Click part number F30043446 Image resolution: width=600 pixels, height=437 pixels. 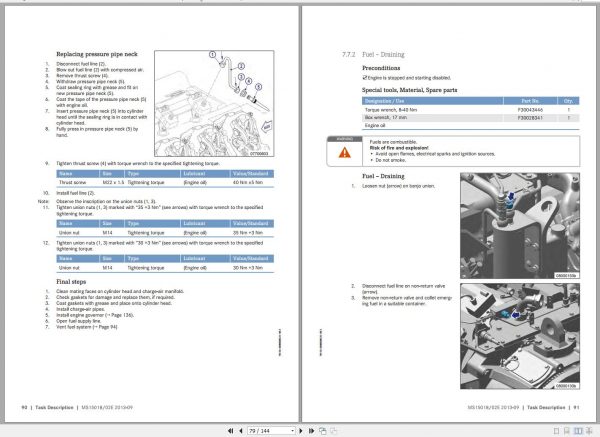[530, 110]
